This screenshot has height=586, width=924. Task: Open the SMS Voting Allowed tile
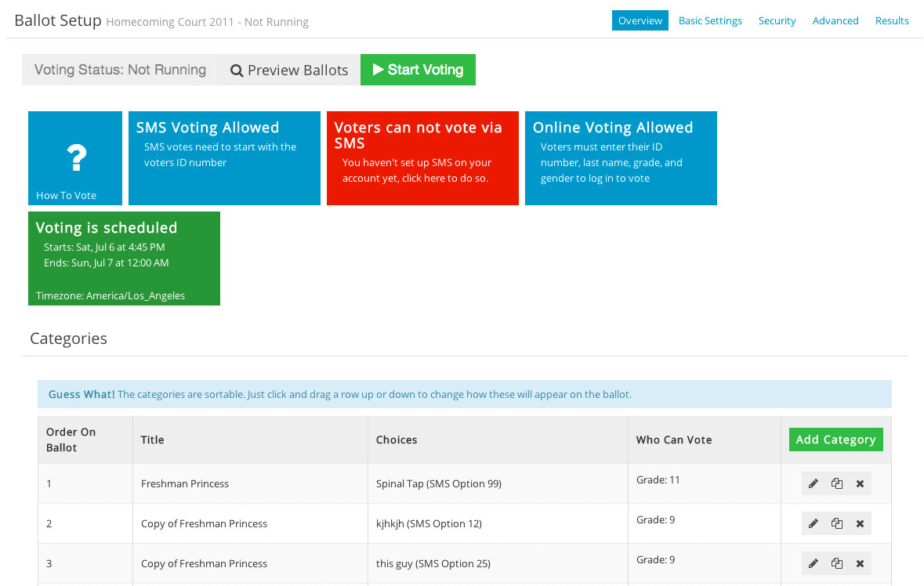tap(224, 158)
